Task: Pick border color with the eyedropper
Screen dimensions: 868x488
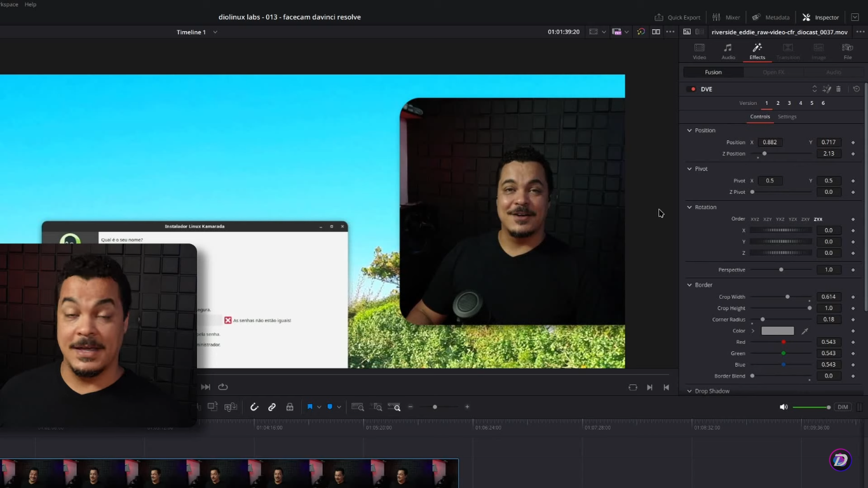Action: (x=805, y=331)
